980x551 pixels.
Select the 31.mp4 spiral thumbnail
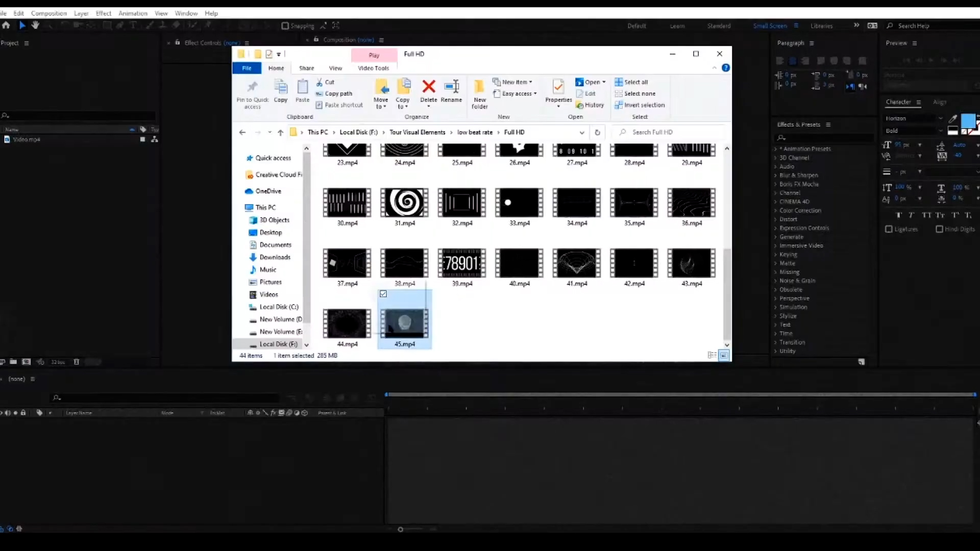(x=405, y=203)
